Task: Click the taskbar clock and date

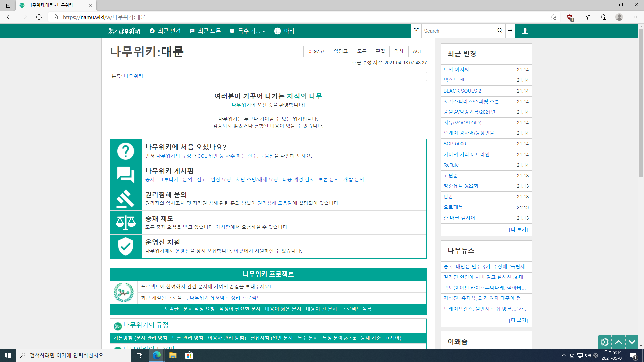Action: pos(612,355)
